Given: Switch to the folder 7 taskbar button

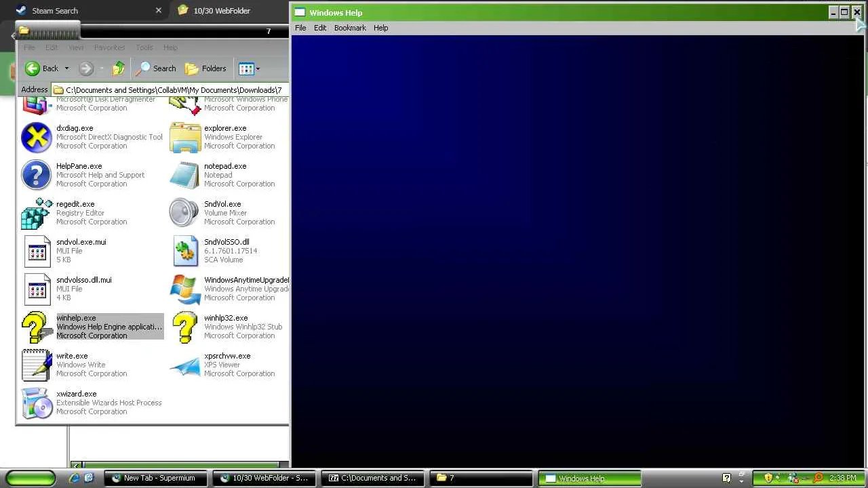Looking at the screenshot, I should point(481,478).
